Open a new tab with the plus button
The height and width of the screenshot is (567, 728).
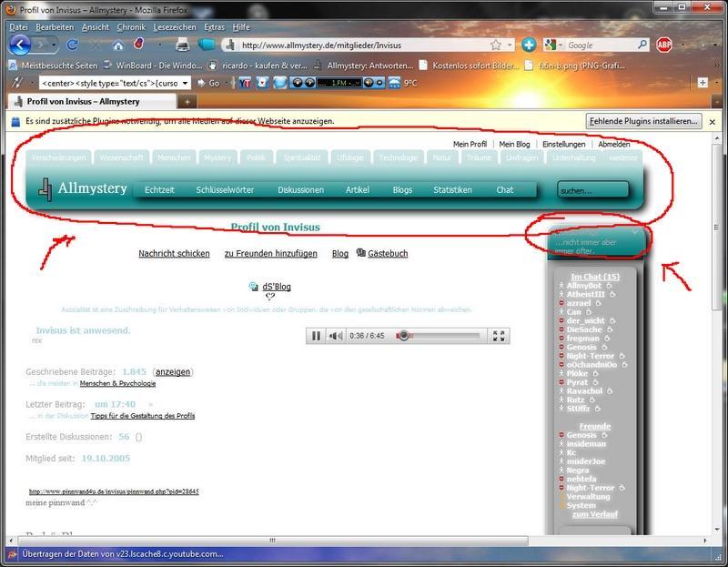click(187, 101)
